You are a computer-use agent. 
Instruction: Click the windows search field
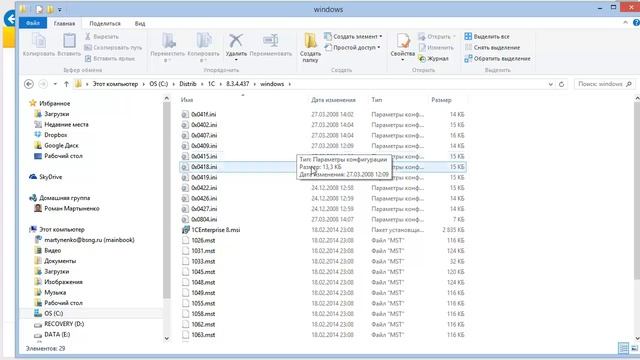pyautogui.click(x=604, y=84)
